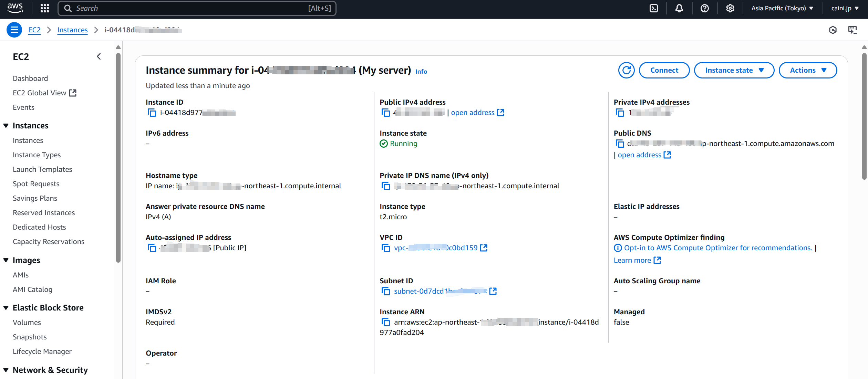This screenshot has height=379, width=868.
Task: Open the Info link beside instance title
Action: 421,72
